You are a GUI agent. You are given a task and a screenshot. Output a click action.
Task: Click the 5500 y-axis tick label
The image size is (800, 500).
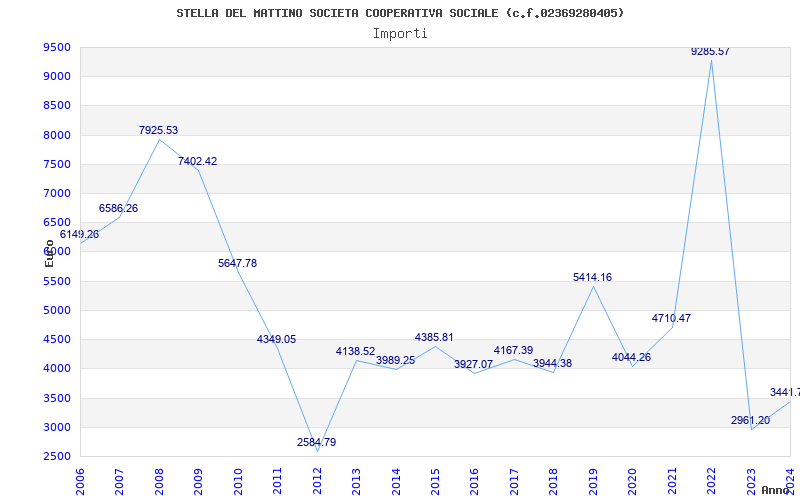(x=57, y=281)
